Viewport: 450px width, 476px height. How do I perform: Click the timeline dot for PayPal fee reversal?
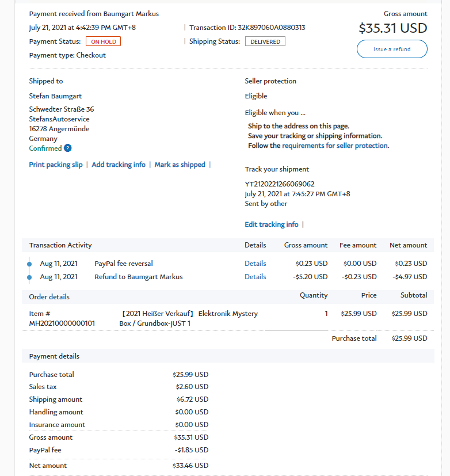(29, 264)
